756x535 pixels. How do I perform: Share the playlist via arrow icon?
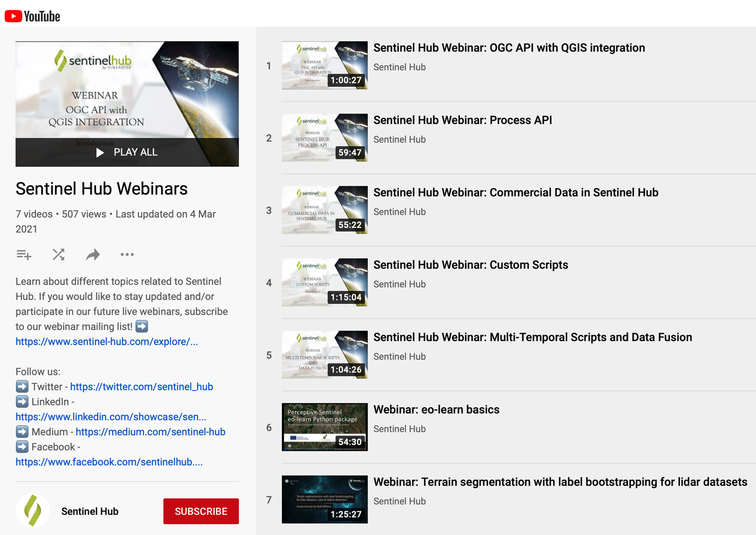pos(93,255)
